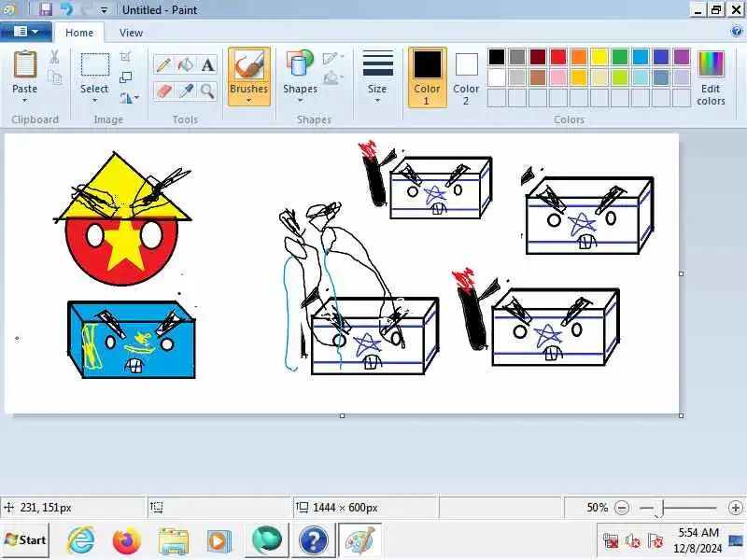Open Internet Explorer from the taskbar
The height and width of the screenshot is (560, 747).
[x=81, y=540]
